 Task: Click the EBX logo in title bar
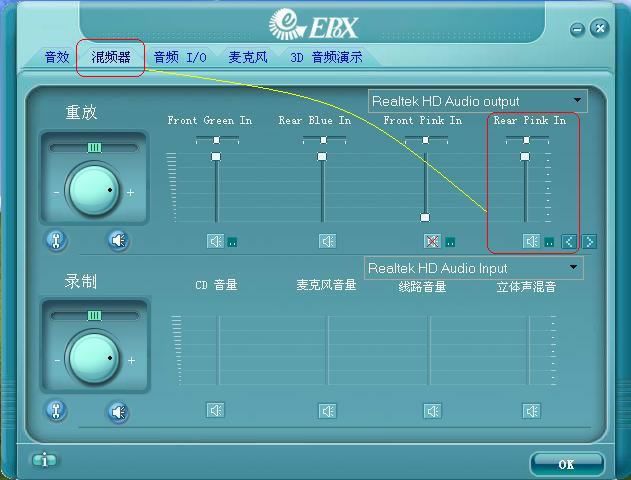click(313, 25)
